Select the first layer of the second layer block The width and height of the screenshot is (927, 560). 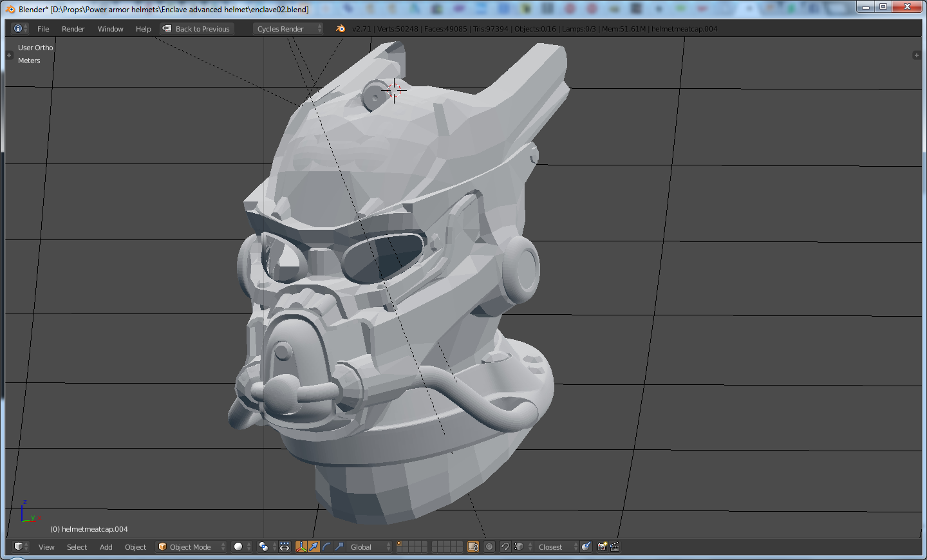tap(435, 544)
